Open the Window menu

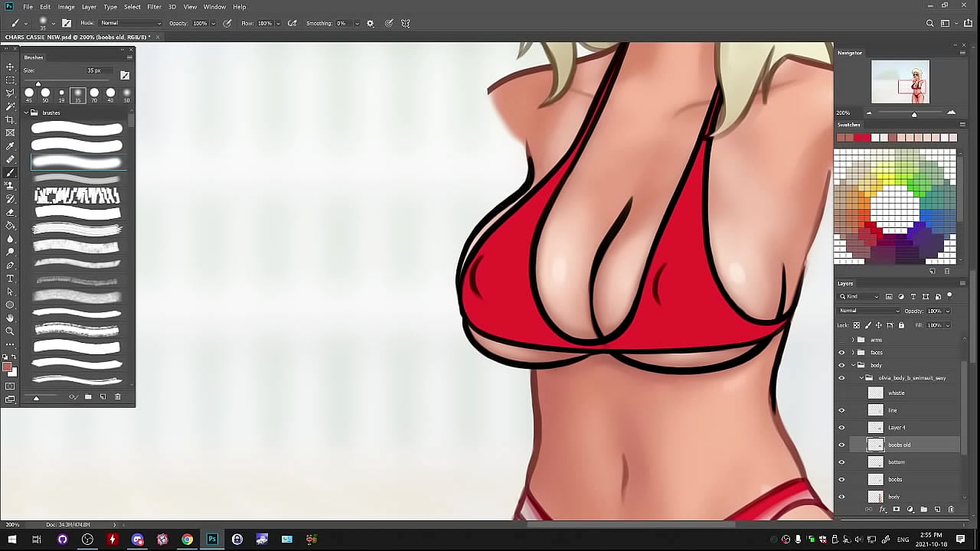[214, 7]
